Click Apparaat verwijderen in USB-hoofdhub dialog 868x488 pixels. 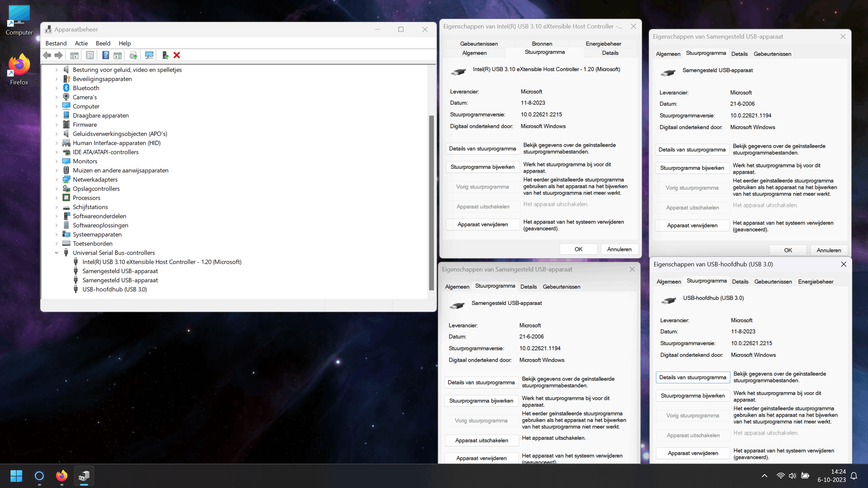[x=693, y=453]
